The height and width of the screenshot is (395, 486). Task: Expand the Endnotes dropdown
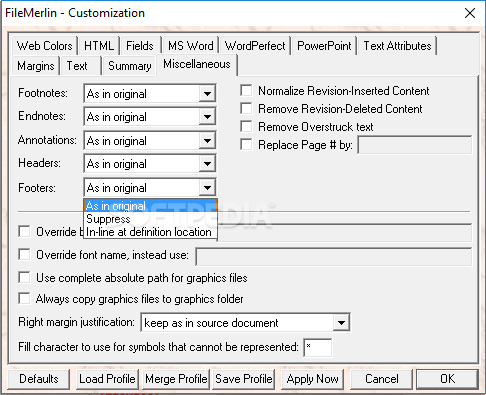tap(207, 117)
